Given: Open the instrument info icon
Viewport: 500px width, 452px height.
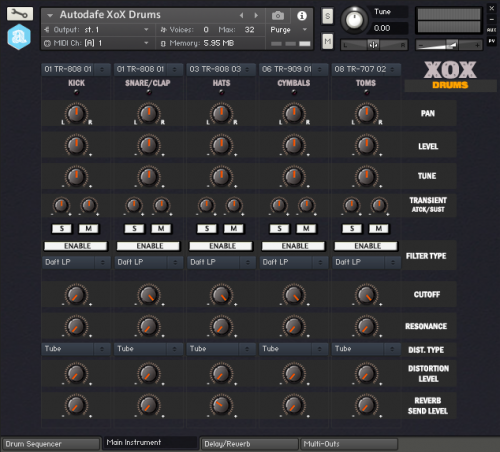Looking at the screenshot, I should [x=302, y=16].
